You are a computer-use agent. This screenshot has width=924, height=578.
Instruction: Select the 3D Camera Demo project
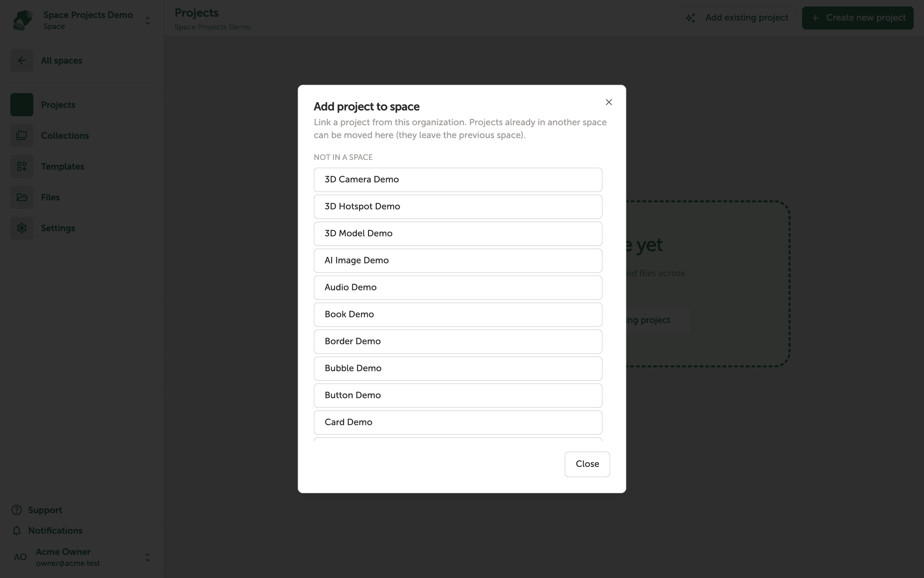(x=458, y=180)
